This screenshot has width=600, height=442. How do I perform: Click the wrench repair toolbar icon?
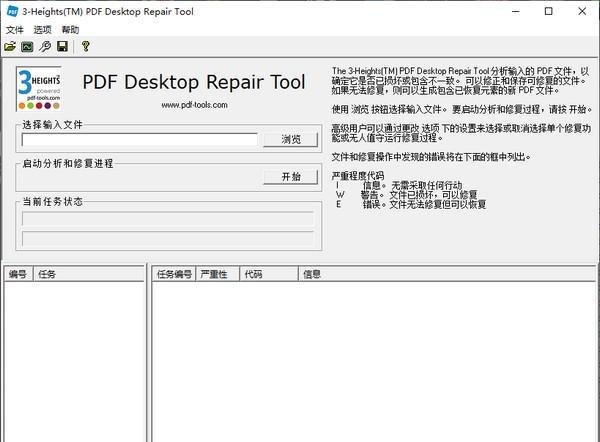coord(45,47)
